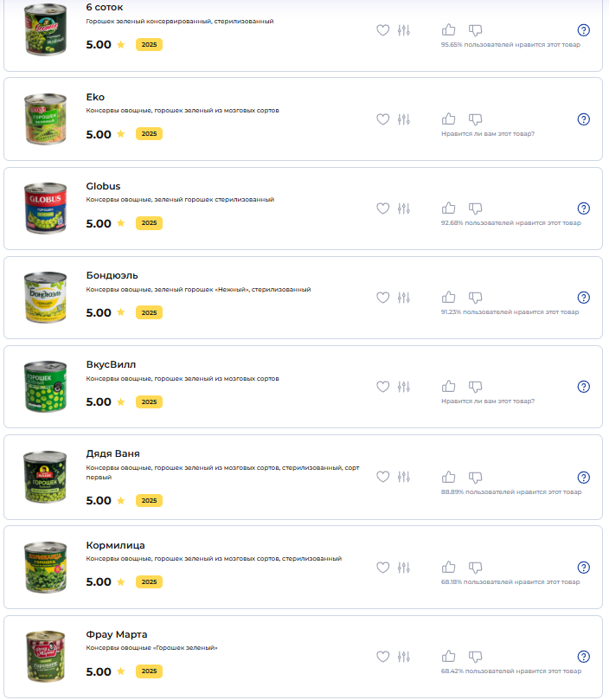Screen dimensions: 609x700
Task: Click the 2025 badge on Фрау Марта
Action: pos(149,671)
